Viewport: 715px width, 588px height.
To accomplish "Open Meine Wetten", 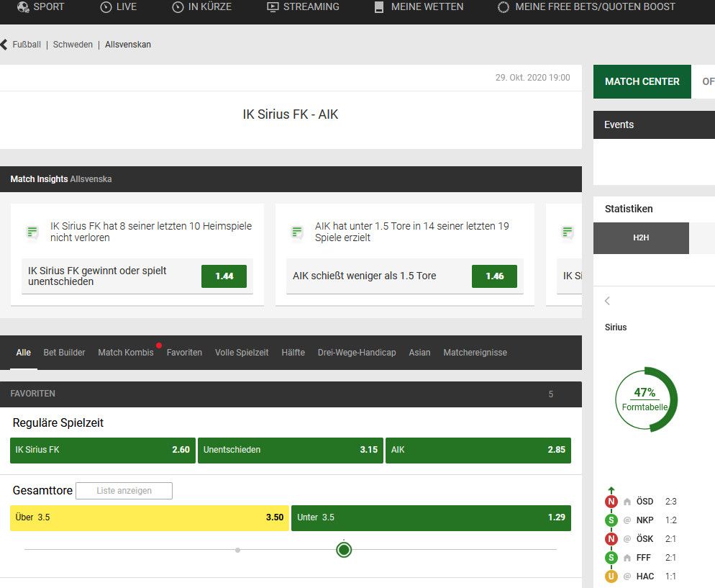I will 419,7.
